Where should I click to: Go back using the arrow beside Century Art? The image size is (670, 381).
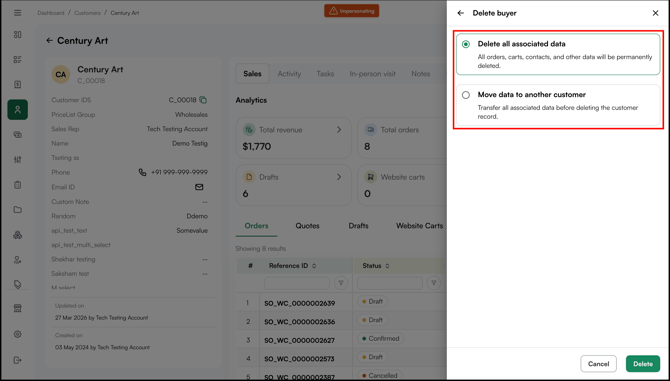pyautogui.click(x=50, y=41)
